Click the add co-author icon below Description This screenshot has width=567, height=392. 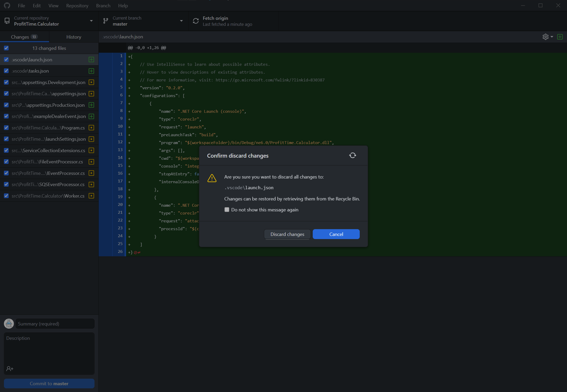10,368
